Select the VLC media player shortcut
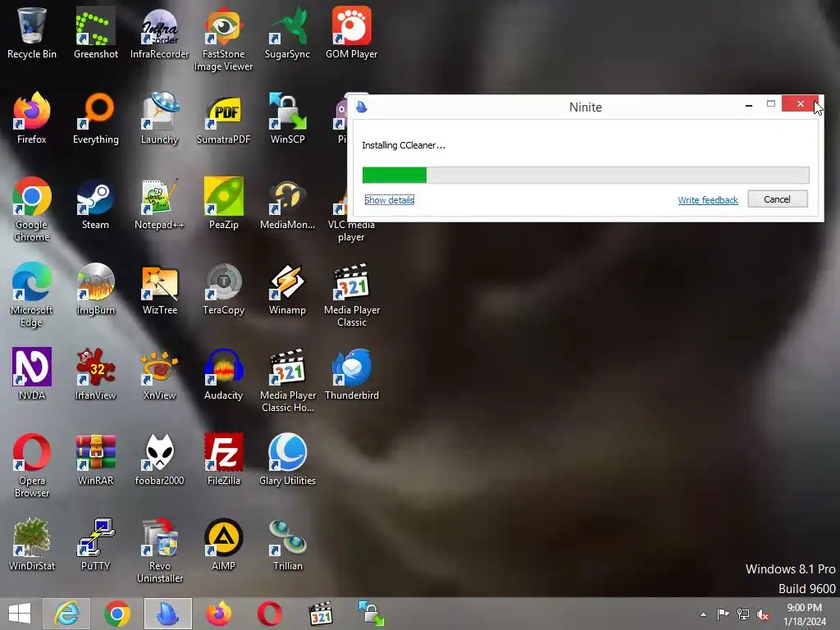 tap(351, 231)
